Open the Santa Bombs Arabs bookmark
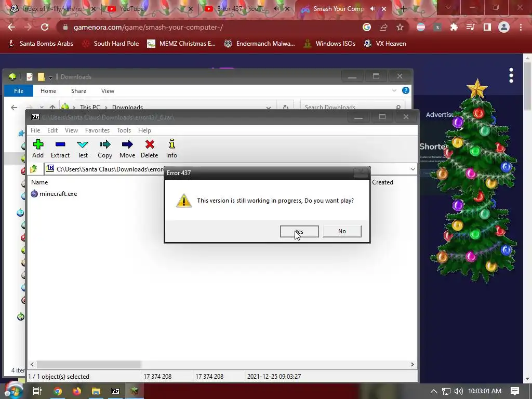Image resolution: width=532 pixels, height=399 pixels. pyautogui.click(x=41, y=44)
